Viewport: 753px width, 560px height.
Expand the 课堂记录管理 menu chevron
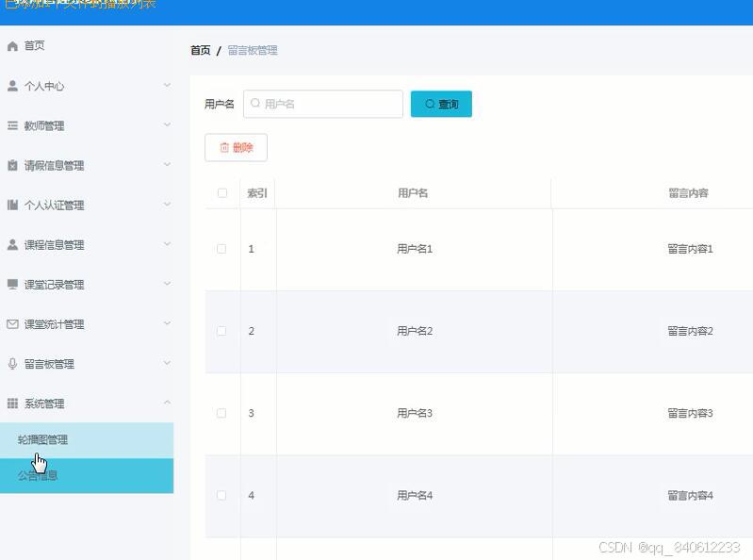tap(167, 284)
